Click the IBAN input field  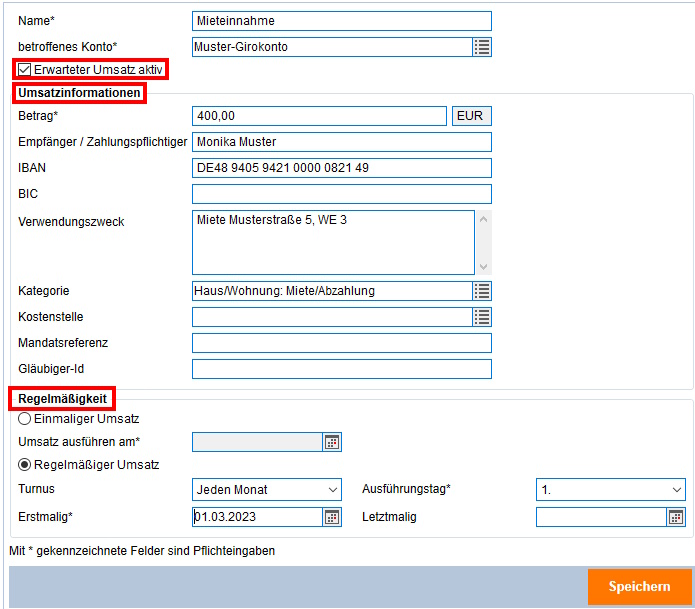[x=341, y=168]
